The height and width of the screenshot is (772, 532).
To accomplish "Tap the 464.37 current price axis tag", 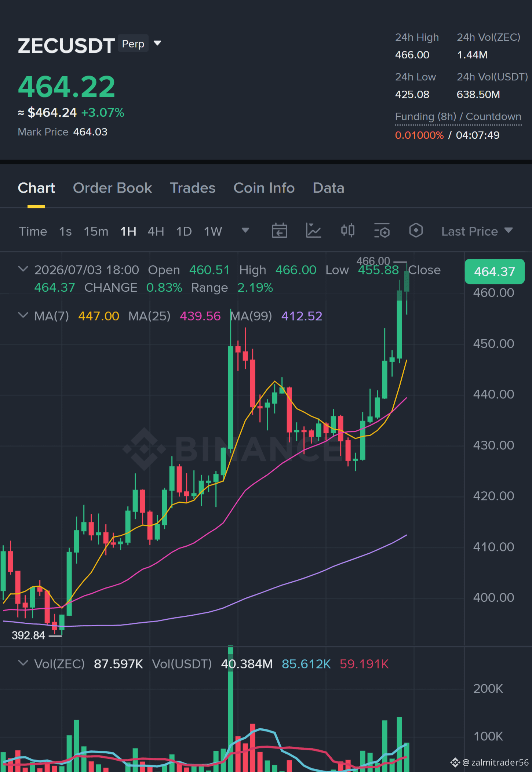I will point(495,272).
